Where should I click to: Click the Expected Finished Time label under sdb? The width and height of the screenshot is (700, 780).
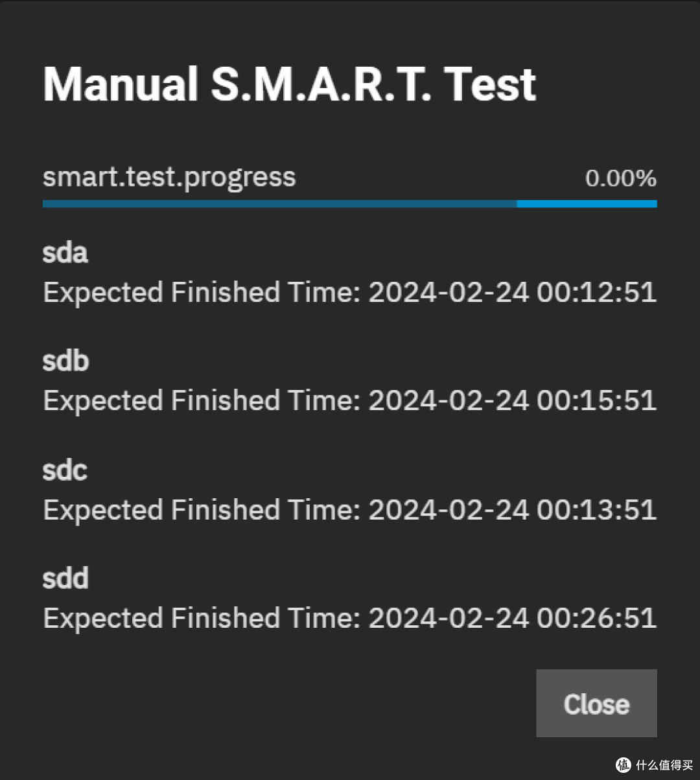click(x=202, y=400)
